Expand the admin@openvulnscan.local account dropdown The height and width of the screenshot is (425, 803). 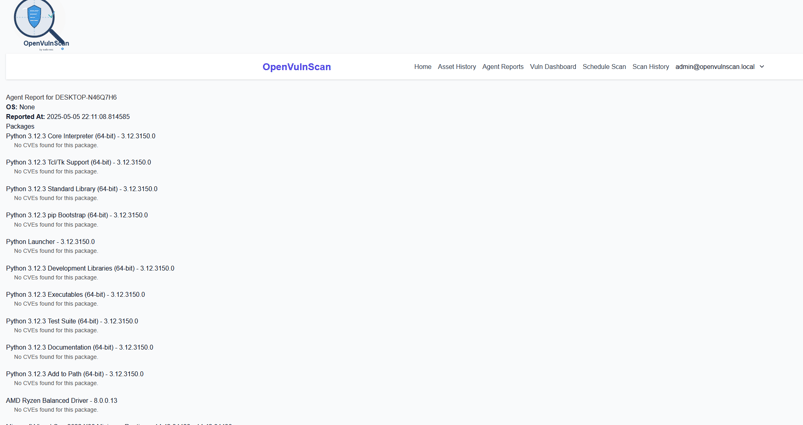click(720, 67)
